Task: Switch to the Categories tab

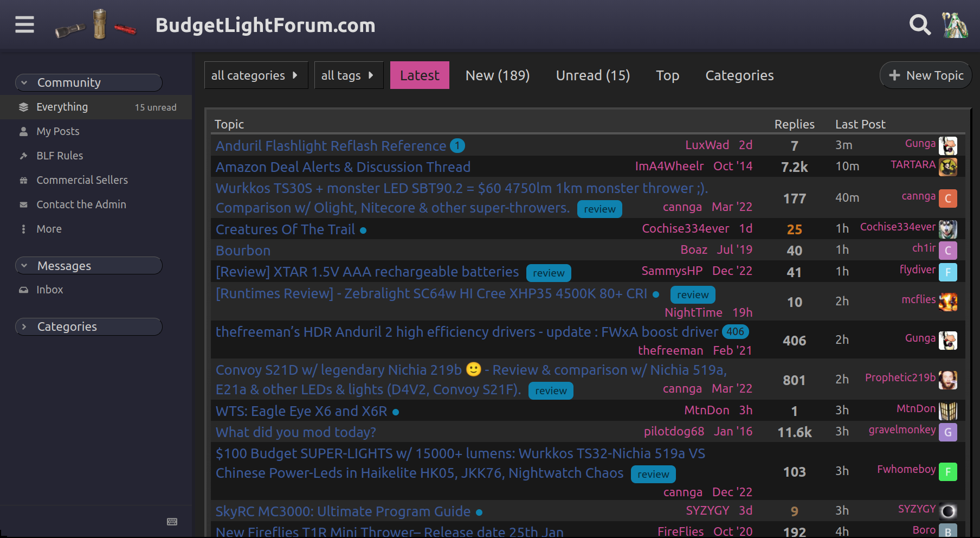Action: point(740,75)
